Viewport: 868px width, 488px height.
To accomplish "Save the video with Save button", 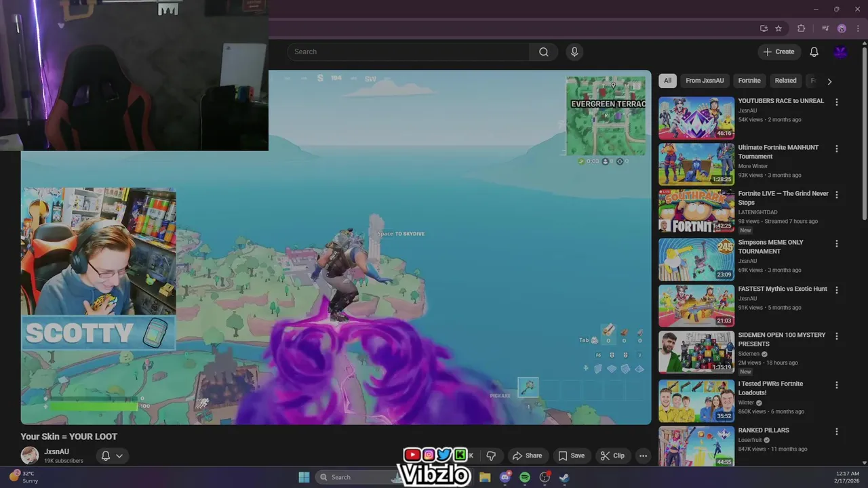I will coord(571,455).
